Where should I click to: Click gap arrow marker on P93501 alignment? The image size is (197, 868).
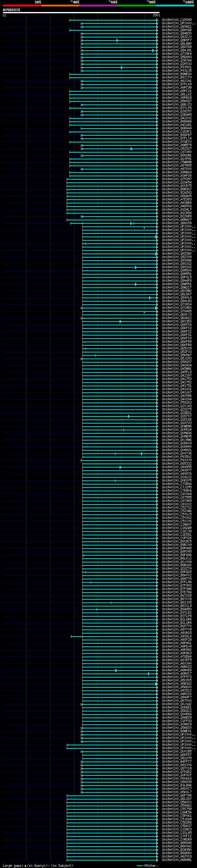pyautogui.click(x=122, y=67)
